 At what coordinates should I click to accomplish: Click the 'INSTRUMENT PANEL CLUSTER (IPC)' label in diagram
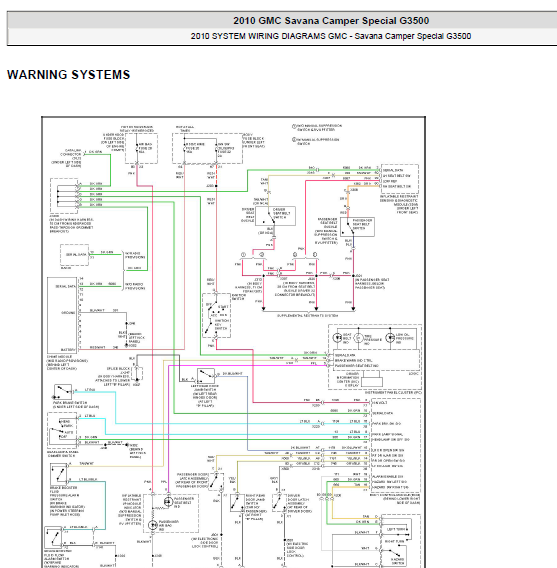coord(393,392)
